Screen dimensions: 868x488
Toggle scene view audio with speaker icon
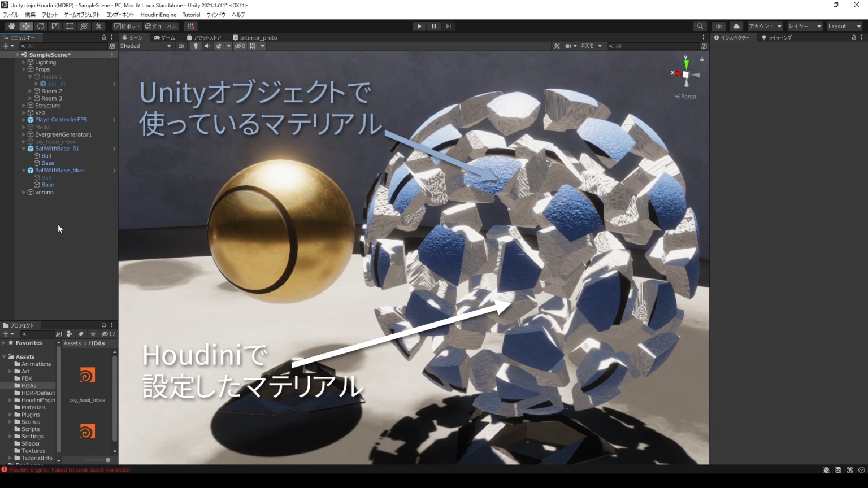click(x=207, y=46)
